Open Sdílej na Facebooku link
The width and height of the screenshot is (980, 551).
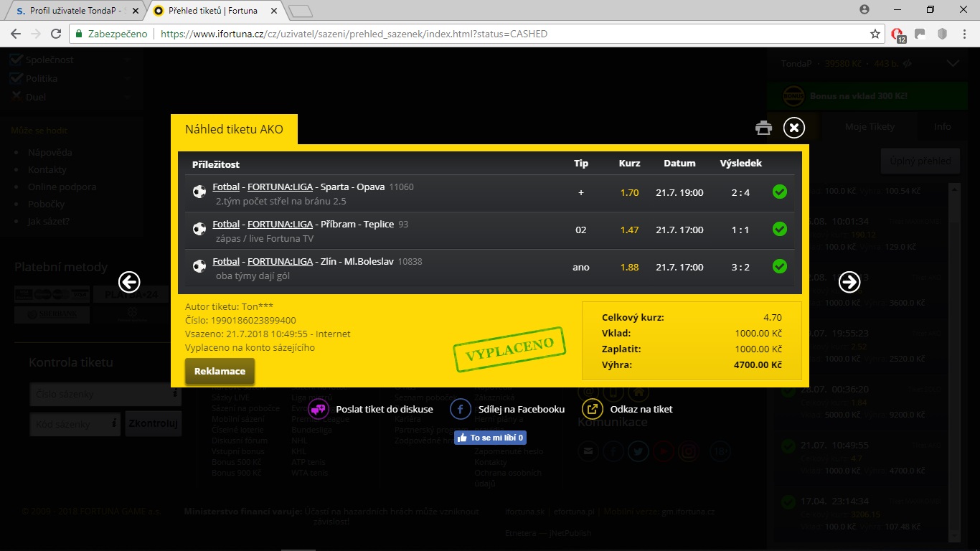coord(522,409)
